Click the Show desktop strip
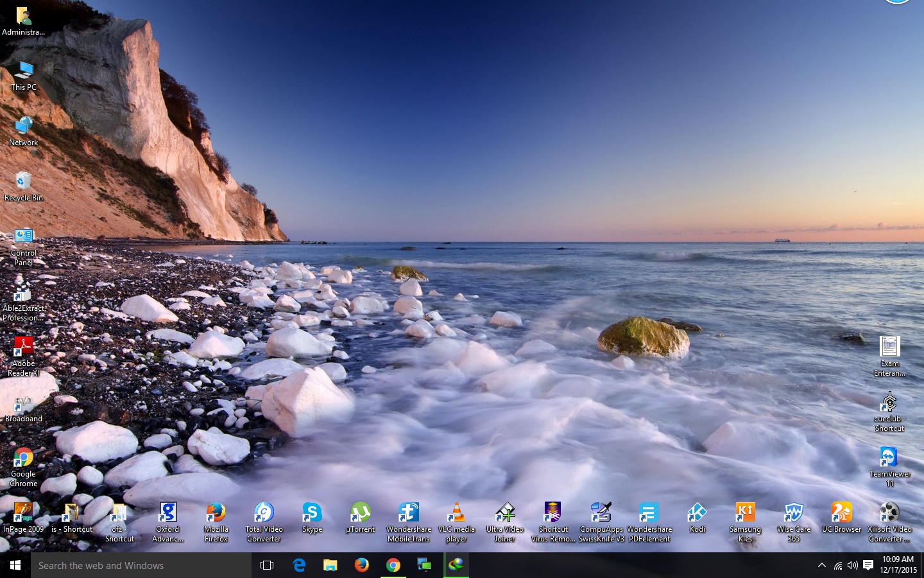The height and width of the screenshot is (578, 924). [x=922, y=565]
